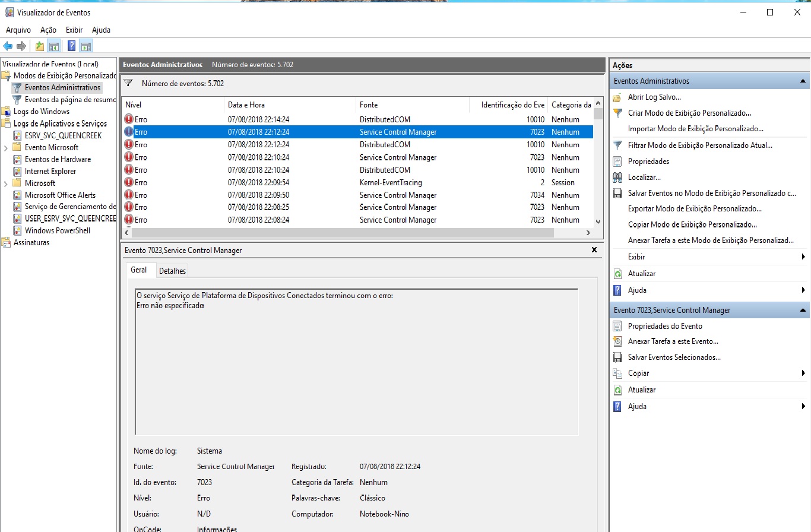Toggle the action pane toolbar icon
This screenshot has height=532, width=811.
(x=85, y=46)
